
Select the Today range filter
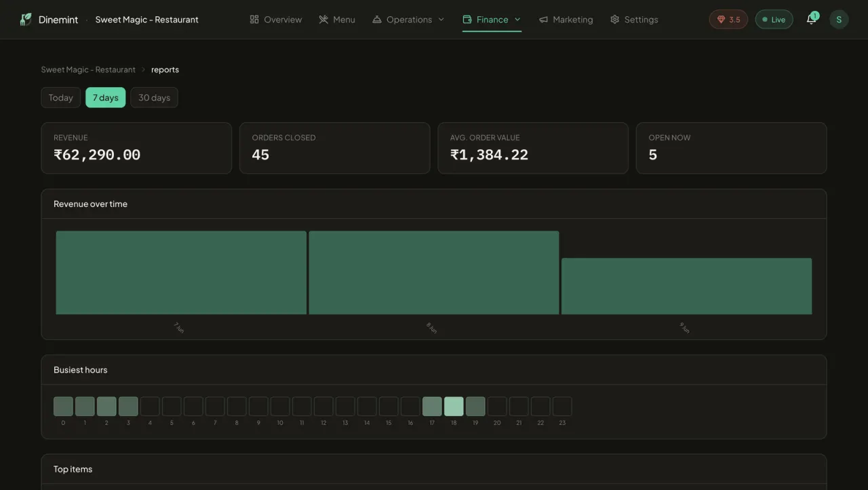pos(60,98)
